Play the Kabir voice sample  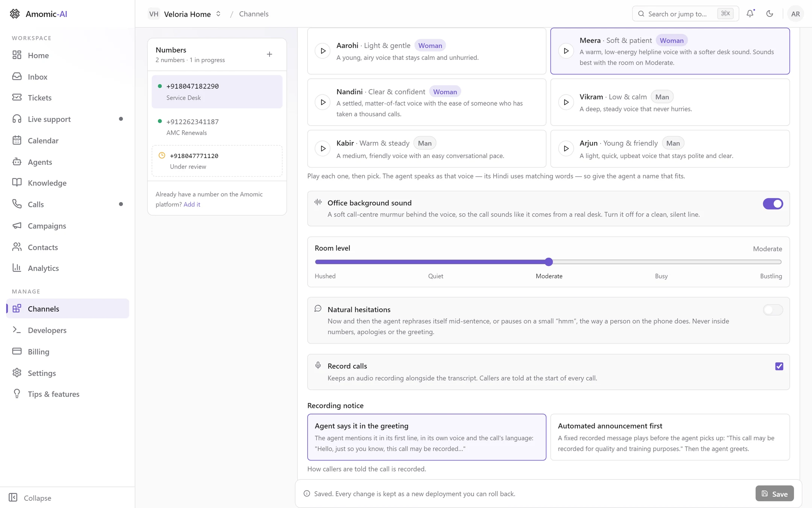click(x=323, y=149)
